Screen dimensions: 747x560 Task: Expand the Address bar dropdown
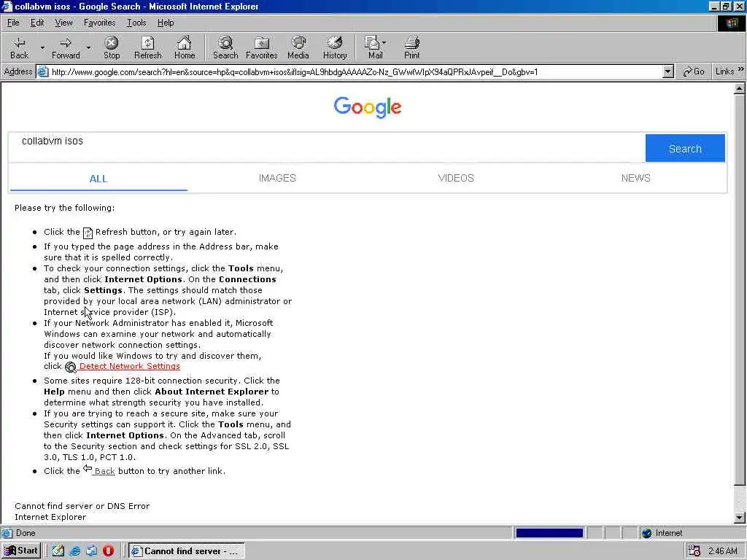[668, 72]
